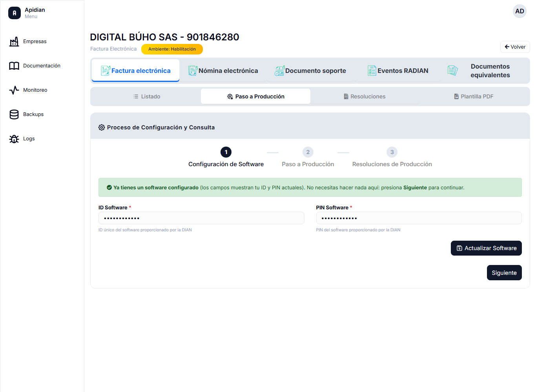Viewport: 536px width, 392px height.
Task: Click the Siguiente button
Action: pos(504,273)
